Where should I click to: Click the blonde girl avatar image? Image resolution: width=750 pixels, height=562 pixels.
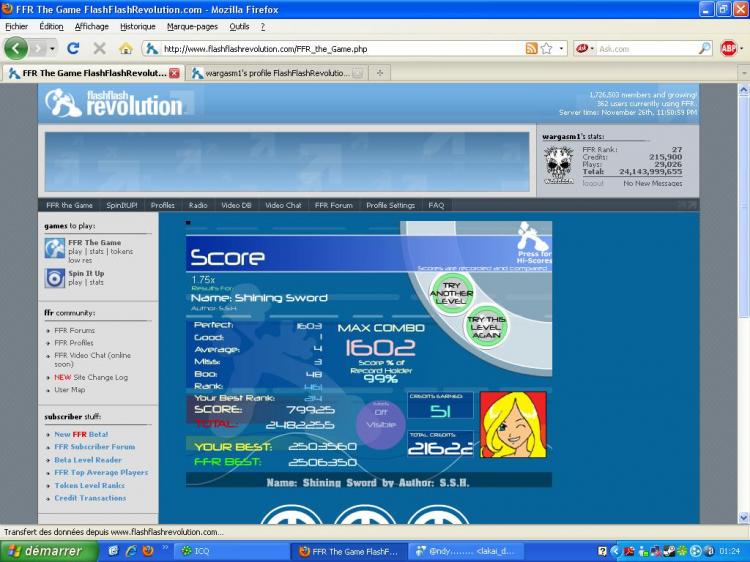[513, 424]
